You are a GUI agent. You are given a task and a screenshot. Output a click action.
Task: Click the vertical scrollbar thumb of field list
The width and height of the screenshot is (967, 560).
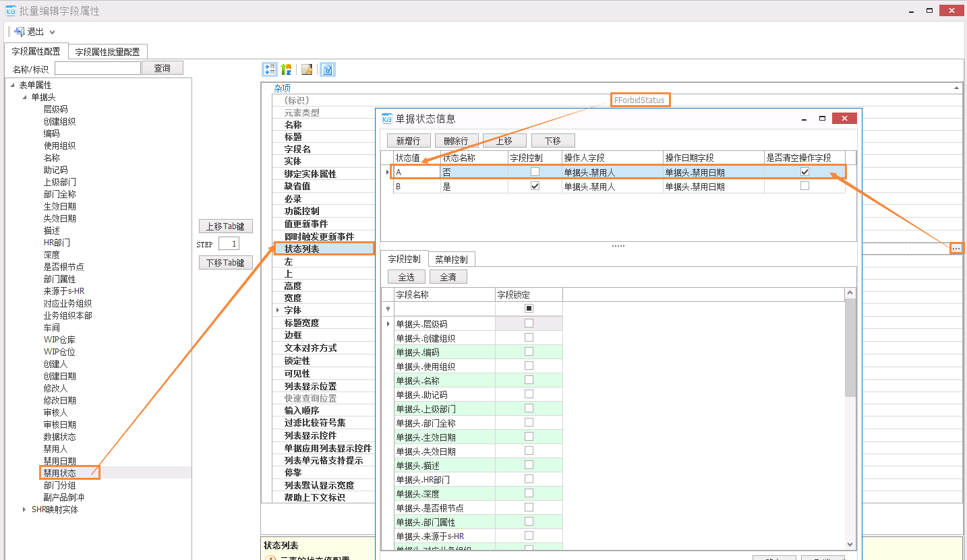pyautogui.click(x=850, y=348)
